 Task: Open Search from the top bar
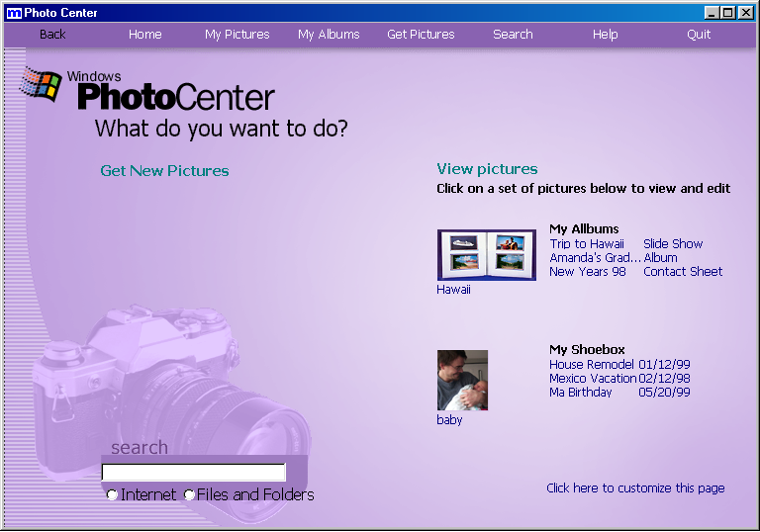click(513, 35)
